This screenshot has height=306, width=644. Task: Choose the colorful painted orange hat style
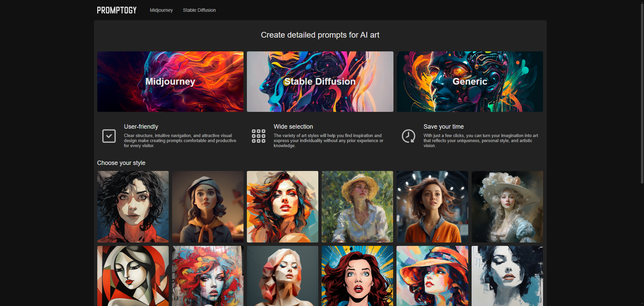click(432, 276)
